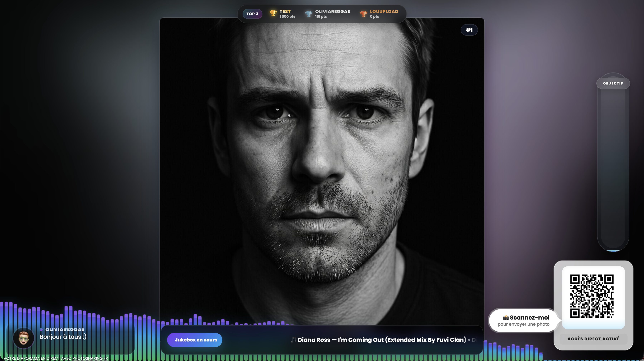Viewport: 644px width, 361px height.
Task: Click the green status dot beside OLIVIAREGGAE
Action: [x=41, y=329]
